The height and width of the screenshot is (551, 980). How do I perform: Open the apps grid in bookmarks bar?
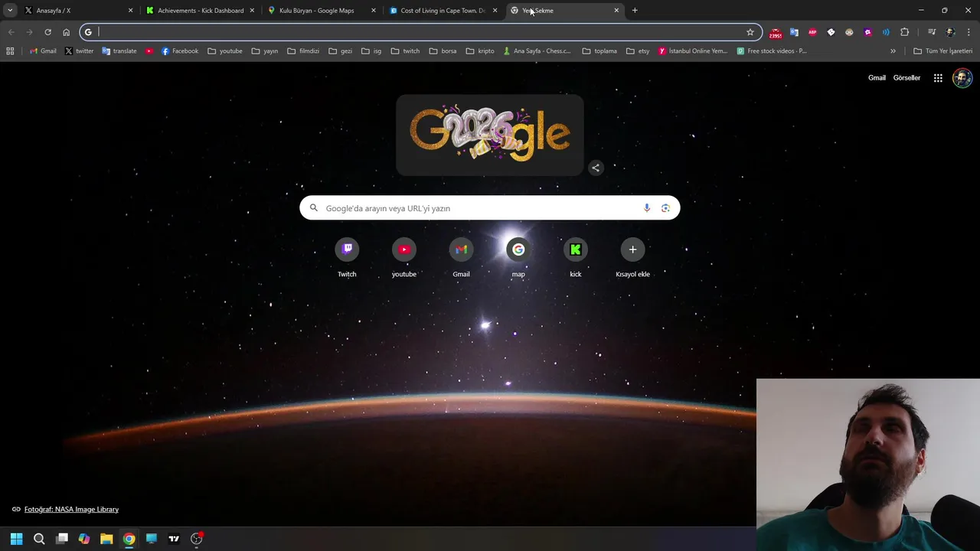pos(10,51)
